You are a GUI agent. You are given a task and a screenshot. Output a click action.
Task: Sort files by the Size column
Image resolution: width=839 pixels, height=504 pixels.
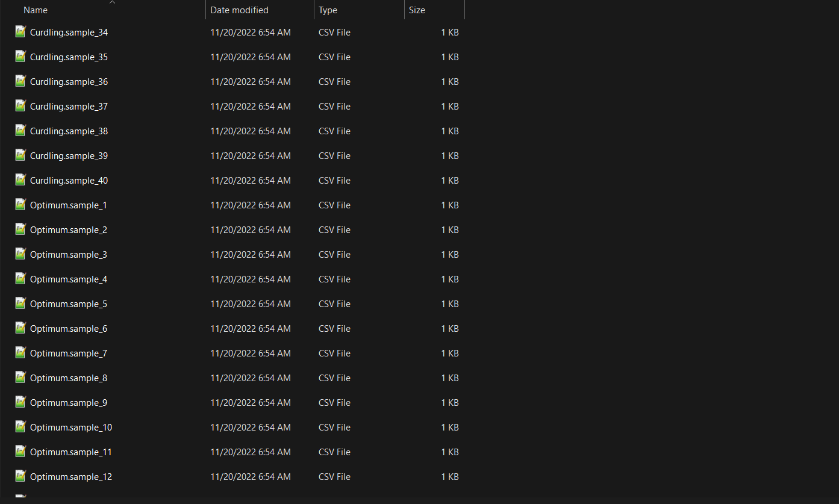tap(417, 10)
